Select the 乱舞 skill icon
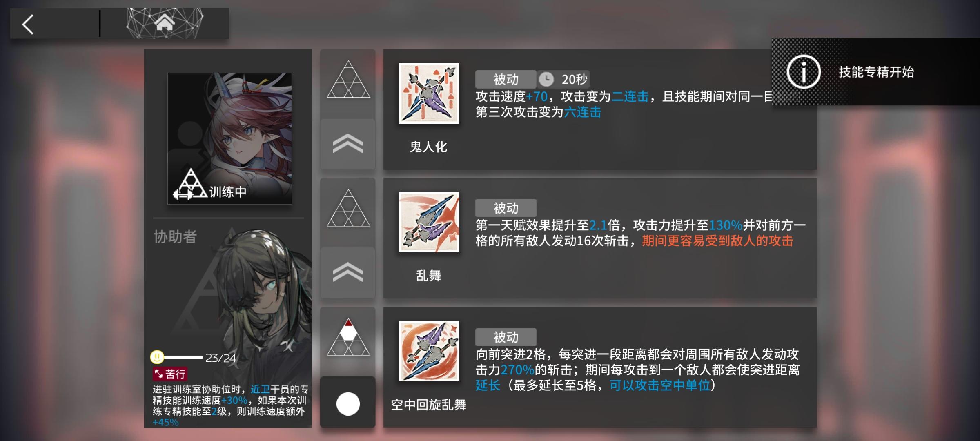 [429, 222]
